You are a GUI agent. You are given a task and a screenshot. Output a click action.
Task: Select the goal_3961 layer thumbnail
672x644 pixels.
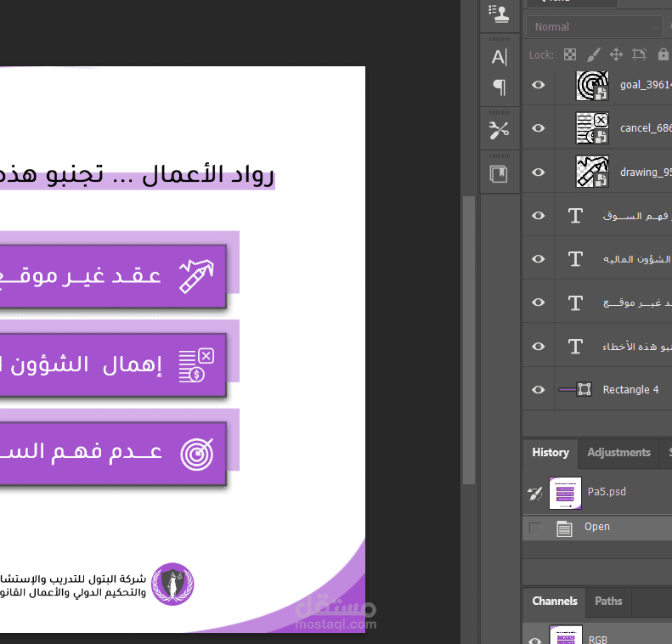click(x=592, y=86)
